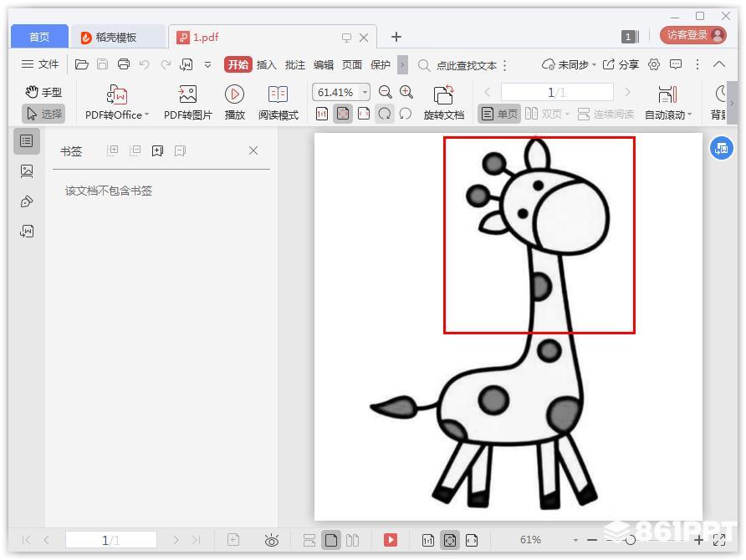This screenshot has height=560, width=746.
Task: Select the 选择 selection tool
Action: click(43, 114)
